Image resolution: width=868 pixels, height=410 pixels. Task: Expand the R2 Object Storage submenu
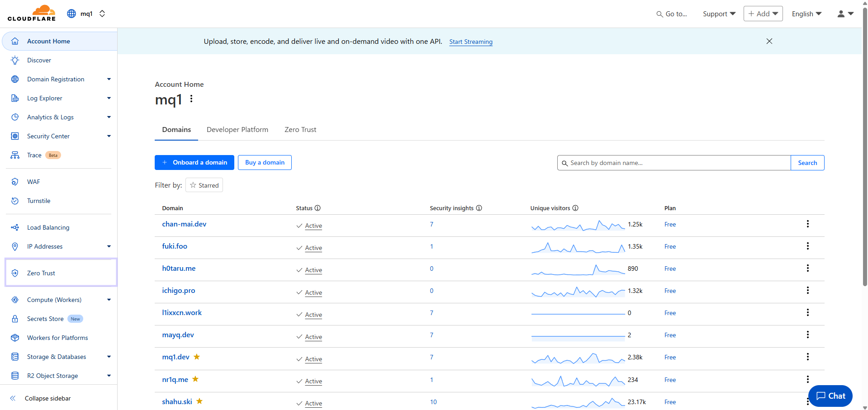pyautogui.click(x=109, y=376)
